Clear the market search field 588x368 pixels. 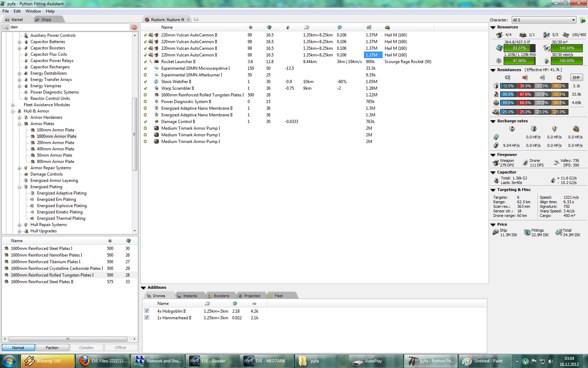pos(134,27)
